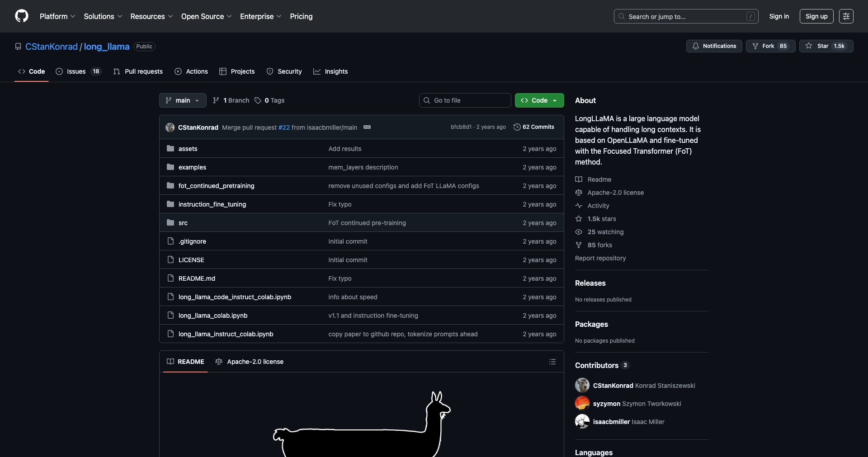The image size is (868, 457).
Task: Open the examples folder
Action: coord(192,167)
